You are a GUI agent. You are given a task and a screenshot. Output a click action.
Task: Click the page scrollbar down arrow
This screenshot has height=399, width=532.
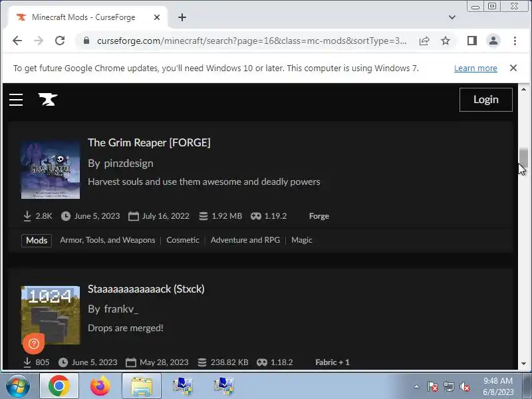(x=523, y=363)
